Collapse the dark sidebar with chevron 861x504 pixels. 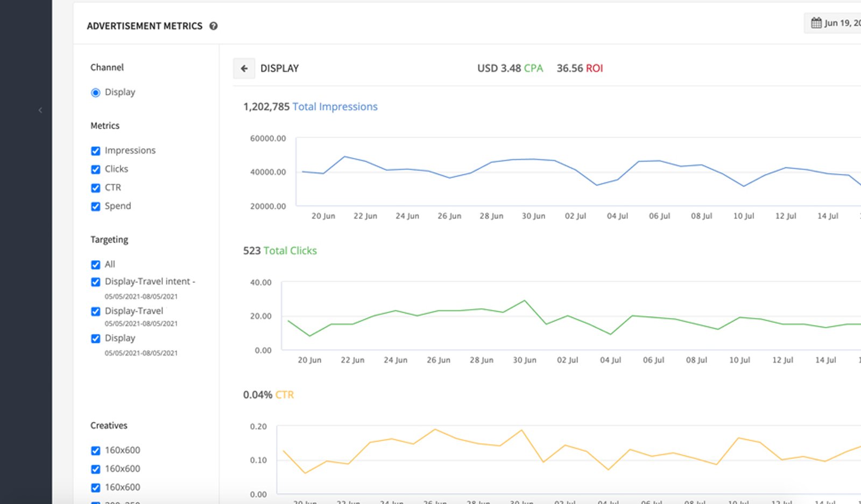pyautogui.click(x=40, y=110)
